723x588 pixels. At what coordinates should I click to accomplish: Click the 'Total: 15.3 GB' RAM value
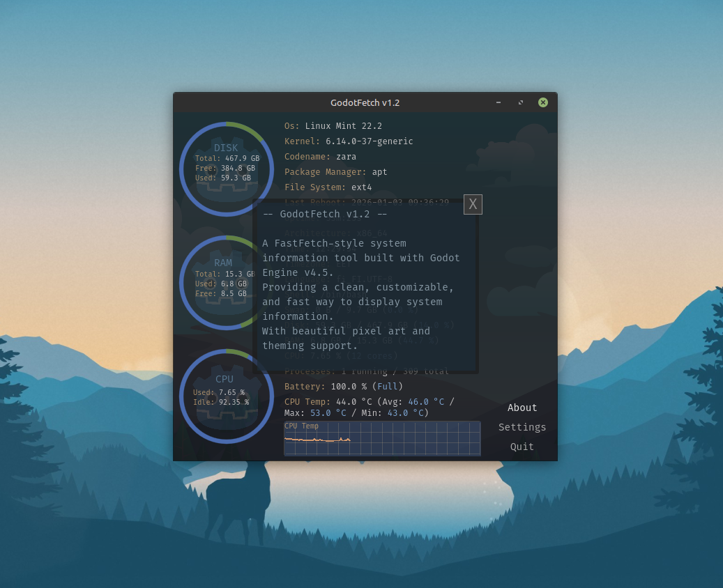click(225, 274)
